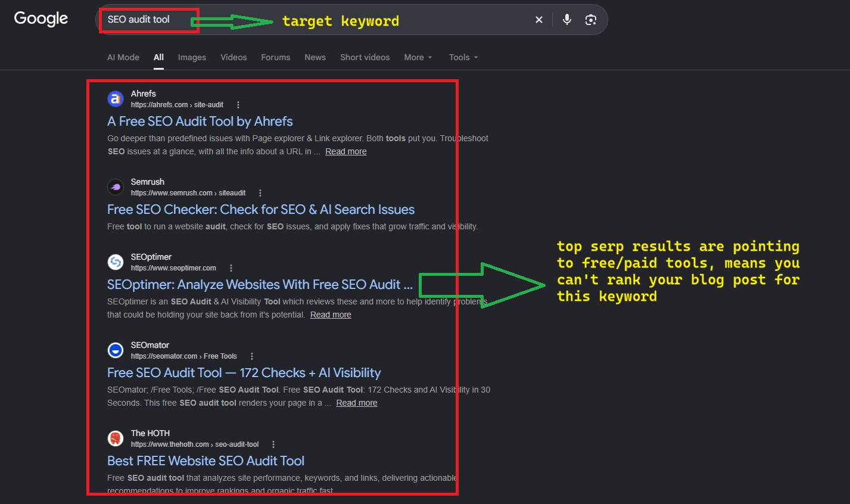The image size is (850, 504).
Task: Click Read more in SEOmator snippet
Action: (x=357, y=403)
